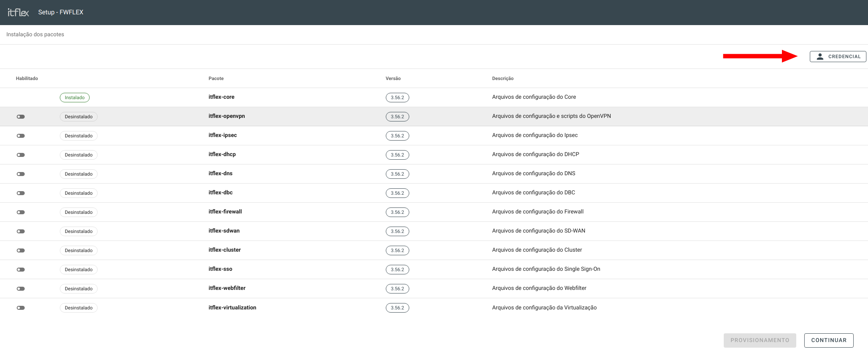
Task: Switch on the itflex-sso toggle
Action: [21, 270]
